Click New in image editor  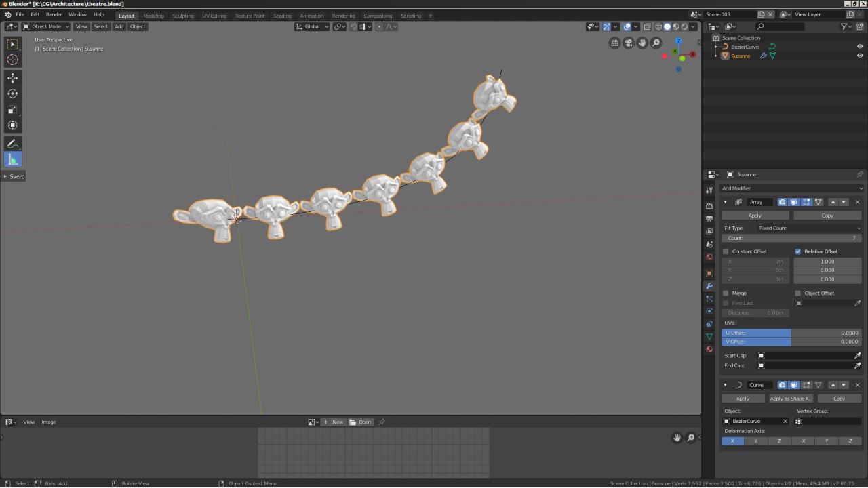point(332,422)
